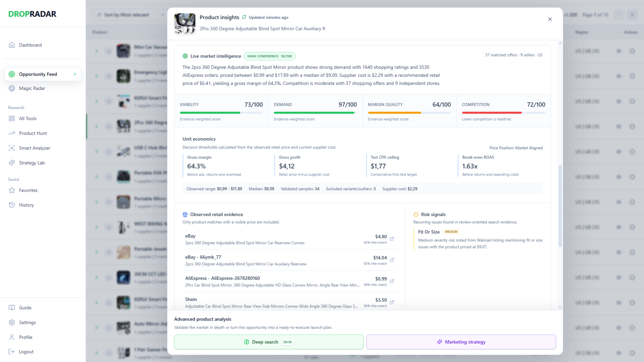Select Opportunity Feed in the sidebar
644x362 pixels.
click(43, 74)
